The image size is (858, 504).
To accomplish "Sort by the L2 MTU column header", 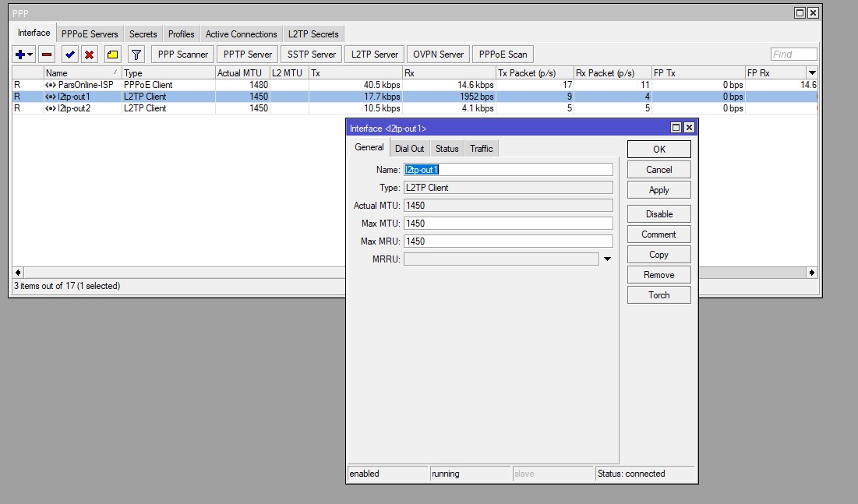I will tap(289, 72).
